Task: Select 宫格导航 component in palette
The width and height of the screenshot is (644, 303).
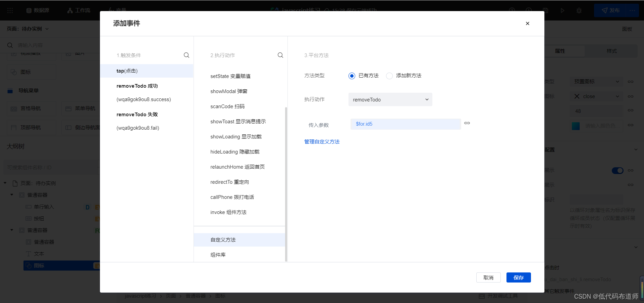Action: [x=32, y=109]
